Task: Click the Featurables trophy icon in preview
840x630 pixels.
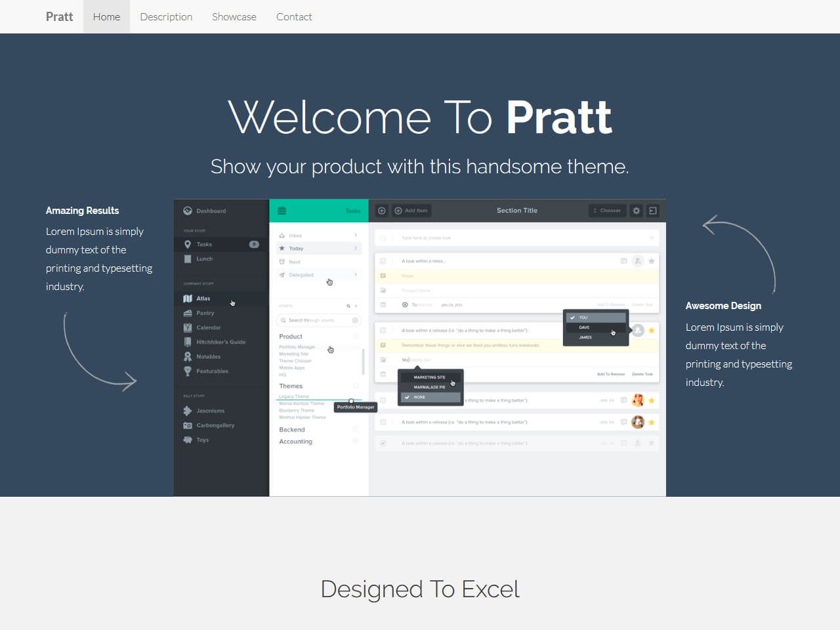Action: (188, 371)
